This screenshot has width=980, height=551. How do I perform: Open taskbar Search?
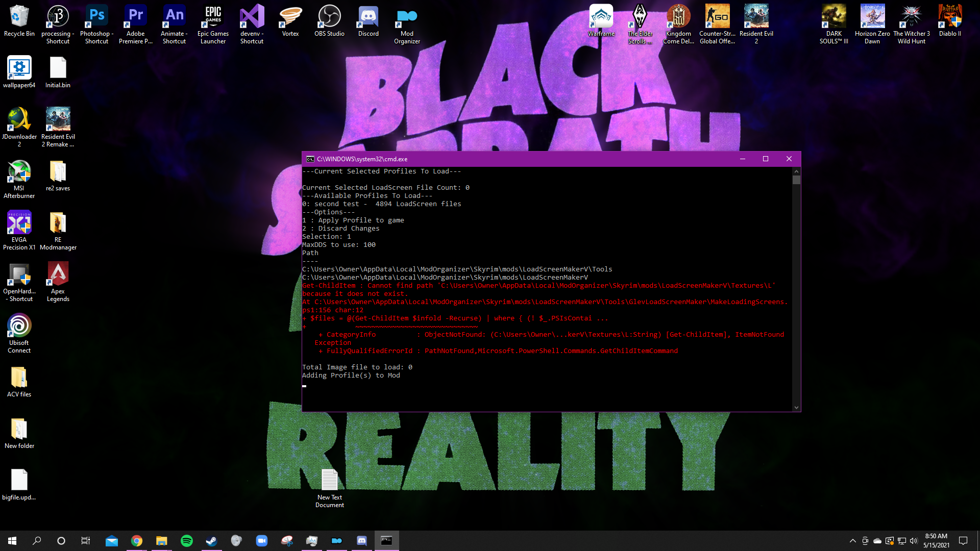[x=37, y=541]
